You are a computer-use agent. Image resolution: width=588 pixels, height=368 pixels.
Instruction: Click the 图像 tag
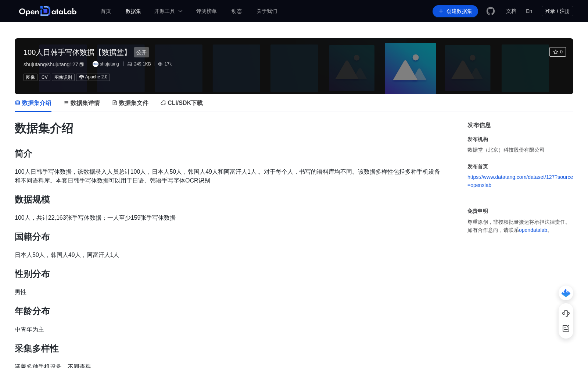tap(31, 77)
